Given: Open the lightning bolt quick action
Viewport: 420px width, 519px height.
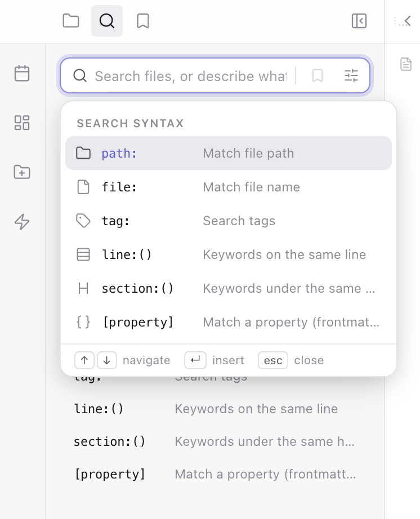Looking at the screenshot, I should (22, 221).
